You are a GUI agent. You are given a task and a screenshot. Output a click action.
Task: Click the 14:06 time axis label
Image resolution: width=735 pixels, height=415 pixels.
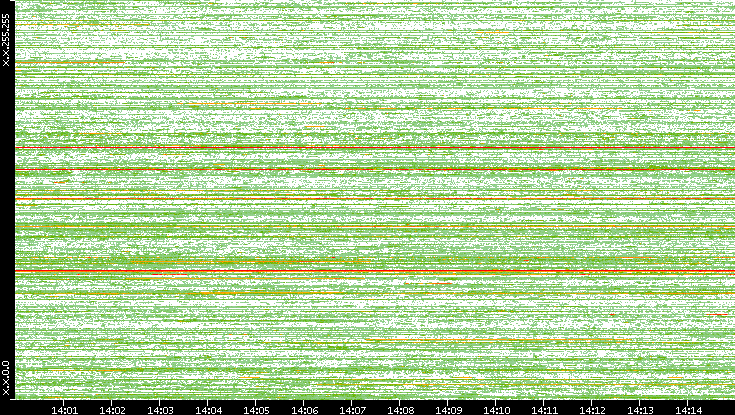coord(304,411)
